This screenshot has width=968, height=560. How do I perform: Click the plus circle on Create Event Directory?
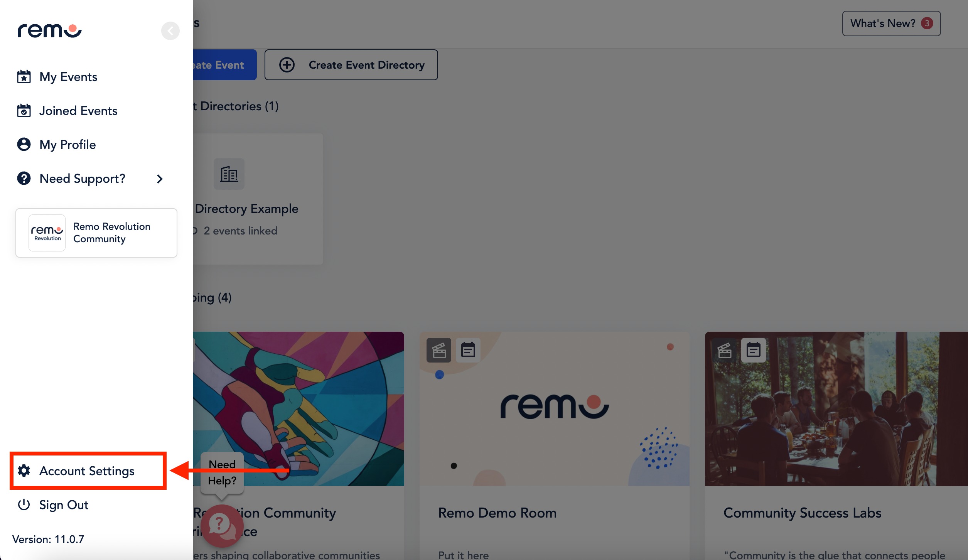(287, 65)
